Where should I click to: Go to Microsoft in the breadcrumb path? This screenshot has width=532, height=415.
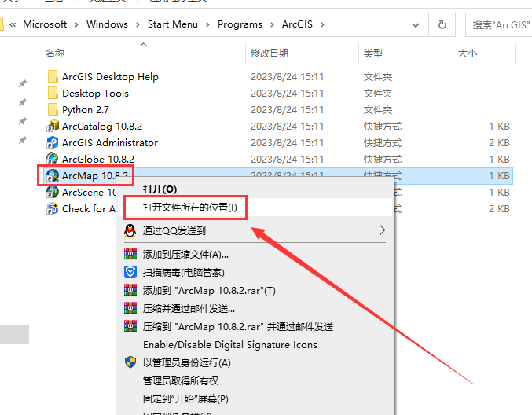(45, 24)
